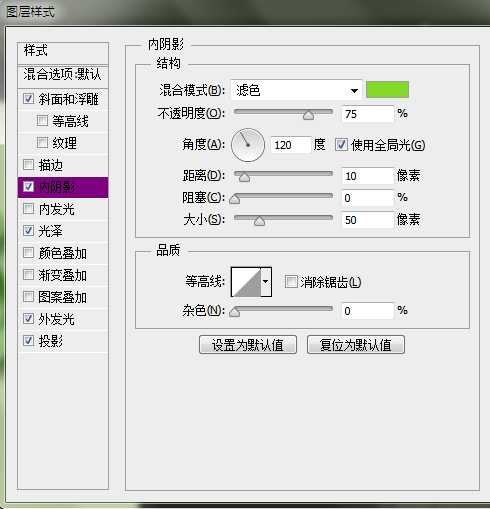The height and width of the screenshot is (509, 490).
Task: Open the 等高线 contour picker arrow
Action: 266,282
